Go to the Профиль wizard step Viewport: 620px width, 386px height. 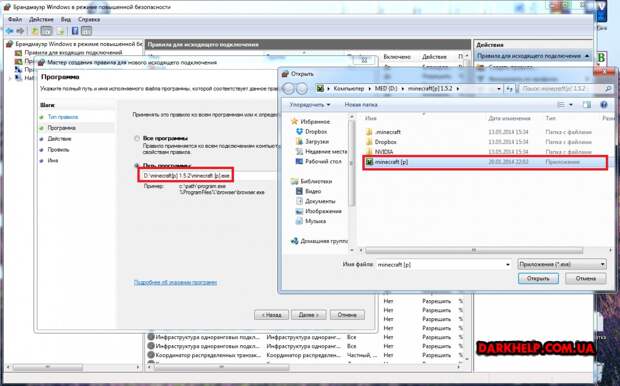tap(59, 150)
